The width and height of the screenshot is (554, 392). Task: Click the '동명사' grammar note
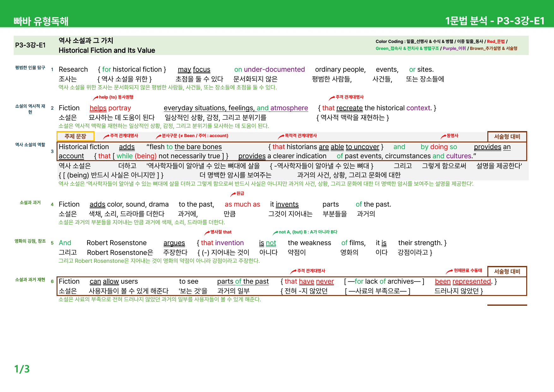(452, 136)
